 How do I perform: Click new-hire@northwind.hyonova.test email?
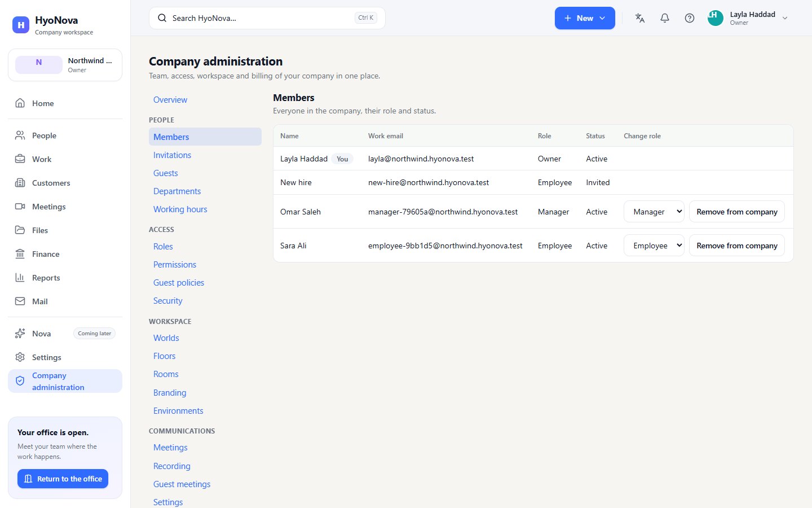pyautogui.click(x=429, y=182)
